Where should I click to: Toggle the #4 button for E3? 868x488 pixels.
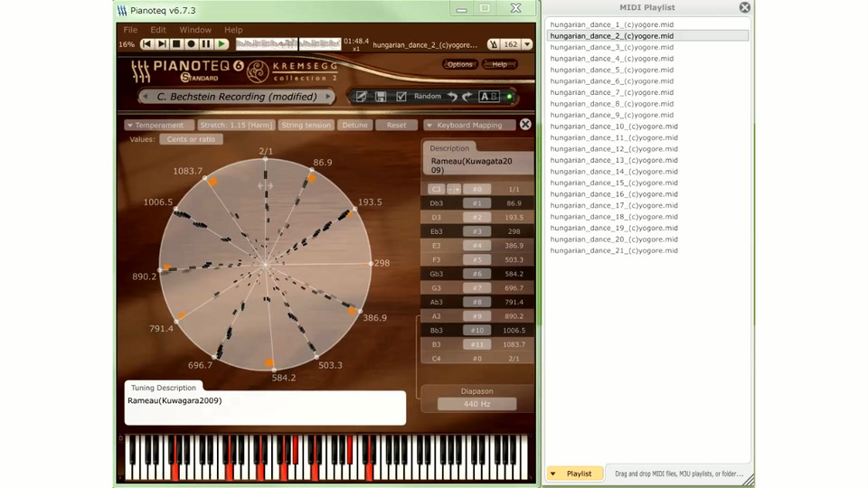(x=476, y=246)
